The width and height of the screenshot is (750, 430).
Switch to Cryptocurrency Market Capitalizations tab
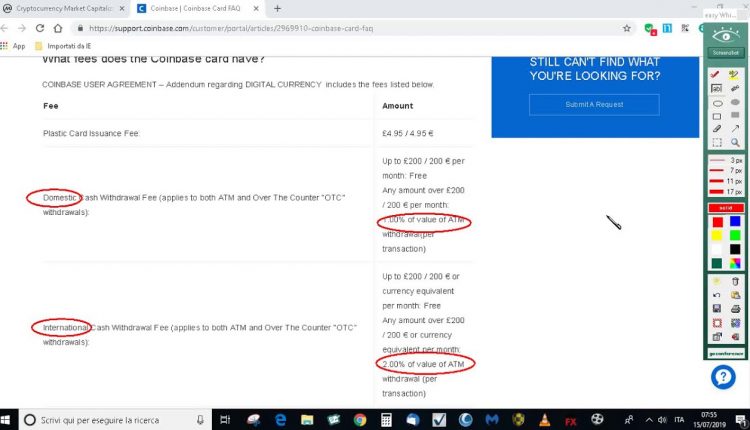[x=64, y=9]
